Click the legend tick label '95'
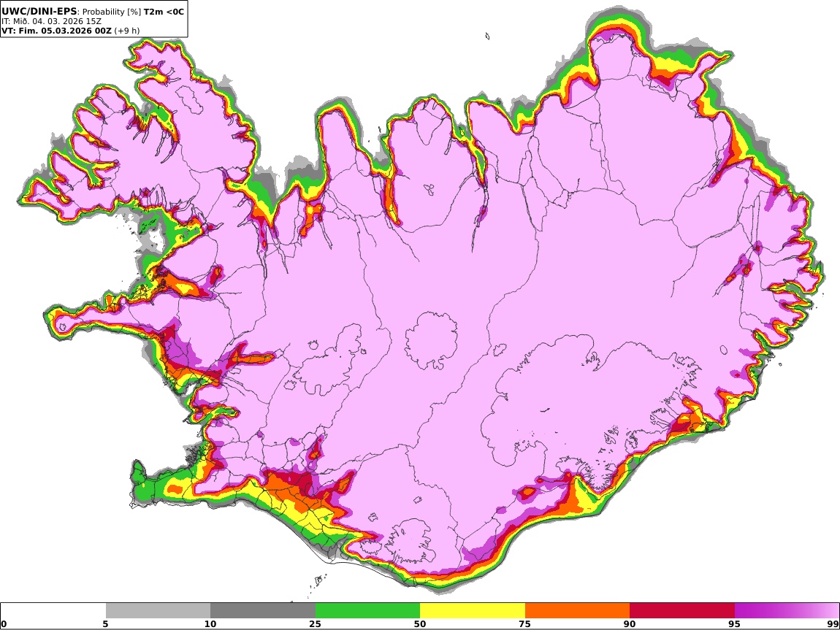Viewport: 840px width, 630px height. coord(734,624)
